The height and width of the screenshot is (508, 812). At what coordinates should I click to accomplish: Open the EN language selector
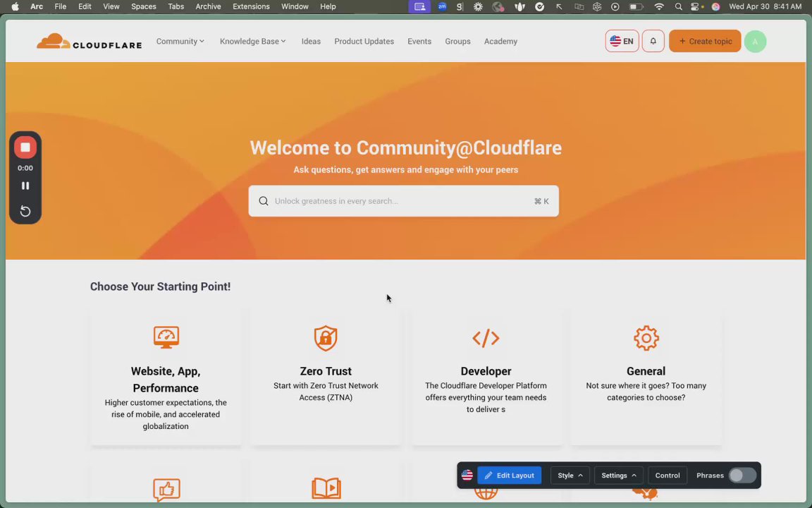(622, 42)
